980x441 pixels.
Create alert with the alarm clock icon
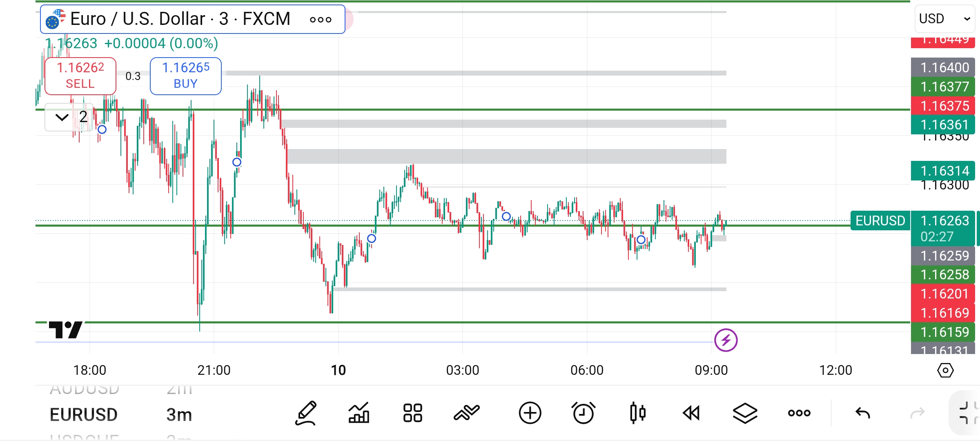(583, 413)
